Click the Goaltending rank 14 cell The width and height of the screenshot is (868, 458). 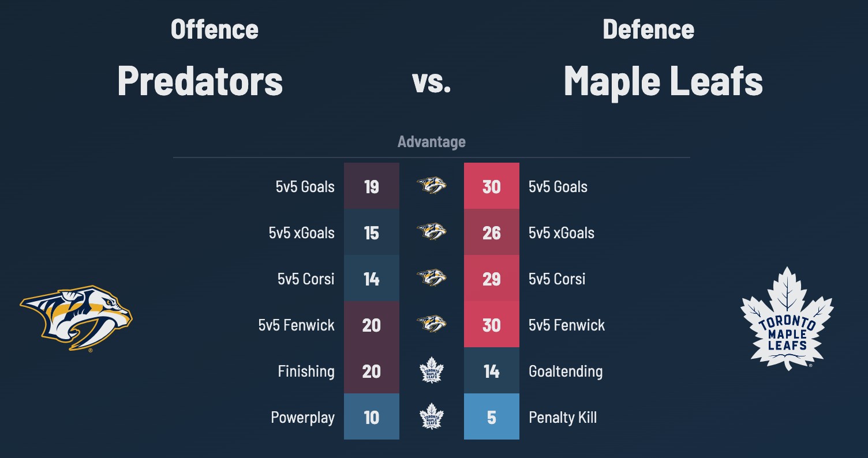coord(492,371)
